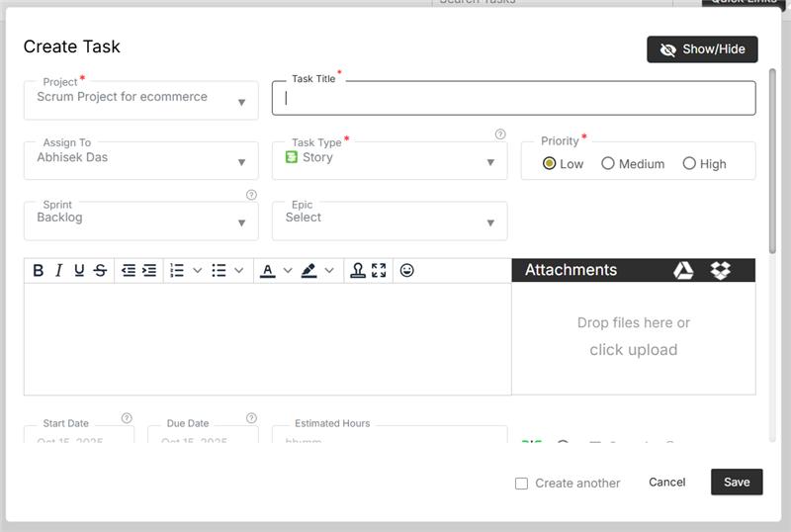
Task: Click the Save button
Action: coord(737,482)
